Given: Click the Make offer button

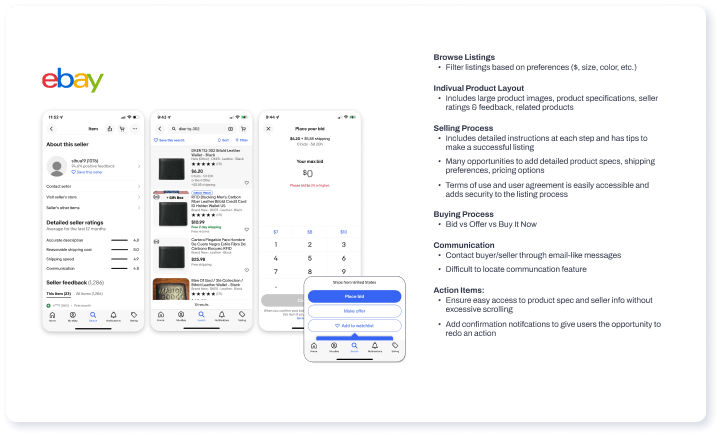Looking at the screenshot, I should 354,311.
